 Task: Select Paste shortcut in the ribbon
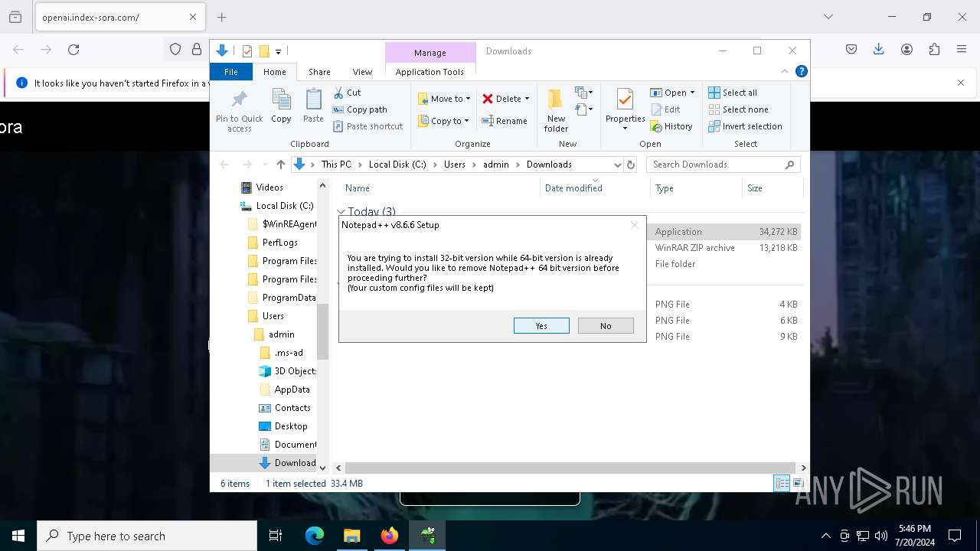click(x=367, y=126)
